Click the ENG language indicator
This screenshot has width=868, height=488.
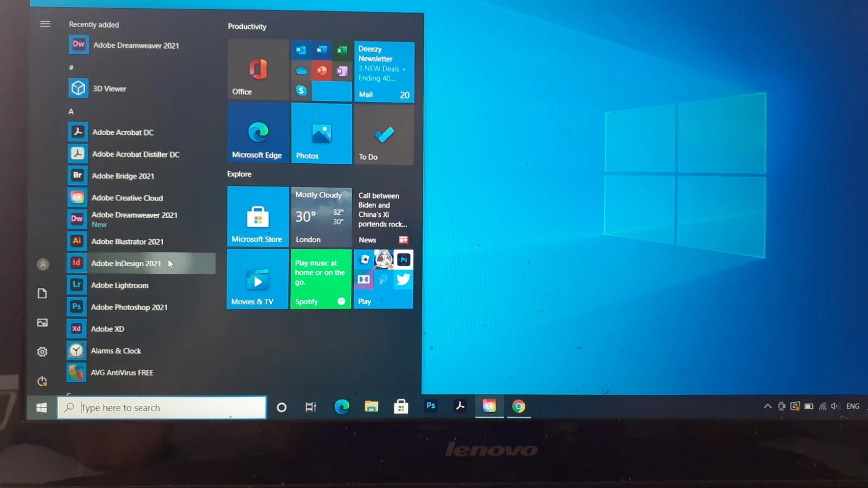coord(853,406)
